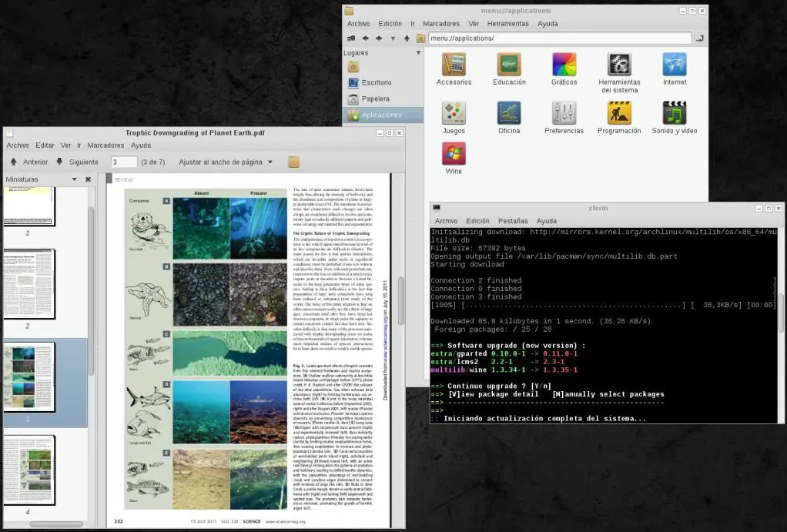The image size is (787, 532).
Task: Open the Wine category icon
Action: 454,153
